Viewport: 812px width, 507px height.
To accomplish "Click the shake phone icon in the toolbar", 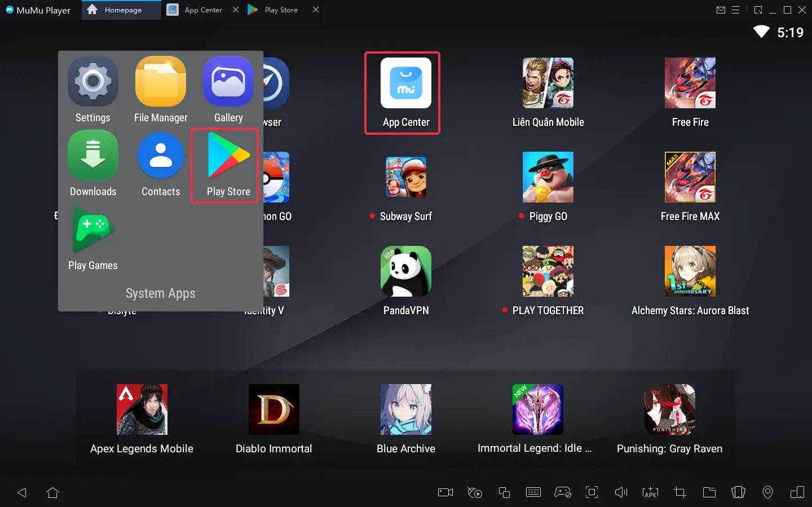I will [x=738, y=492].
